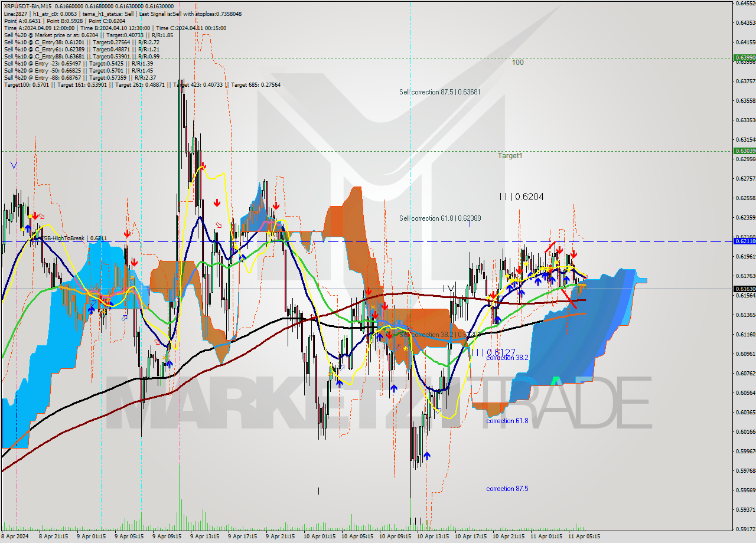756x543 pixels.
Task: Click the black 0.61630 current price tag
Action: click(744, 289)
